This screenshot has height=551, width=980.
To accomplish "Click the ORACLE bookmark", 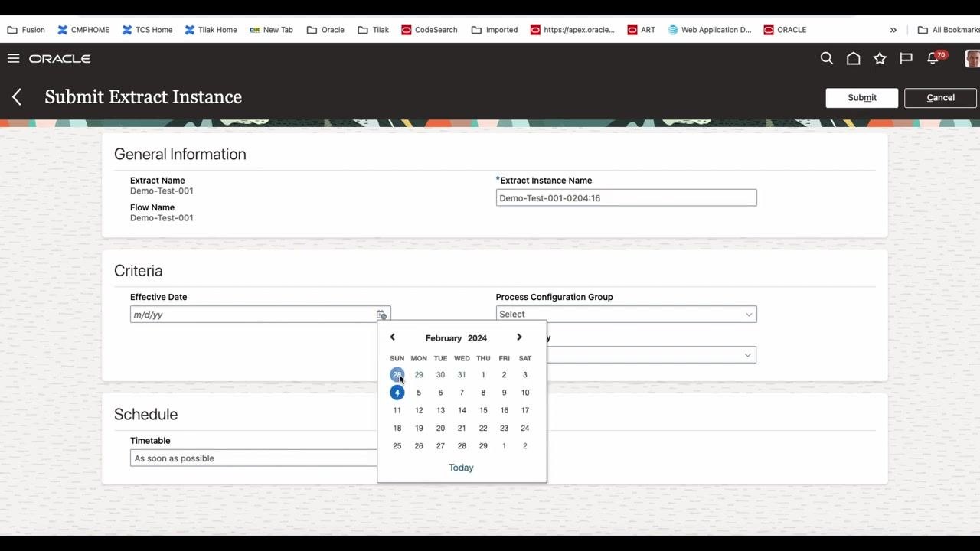I will [785, 30].
